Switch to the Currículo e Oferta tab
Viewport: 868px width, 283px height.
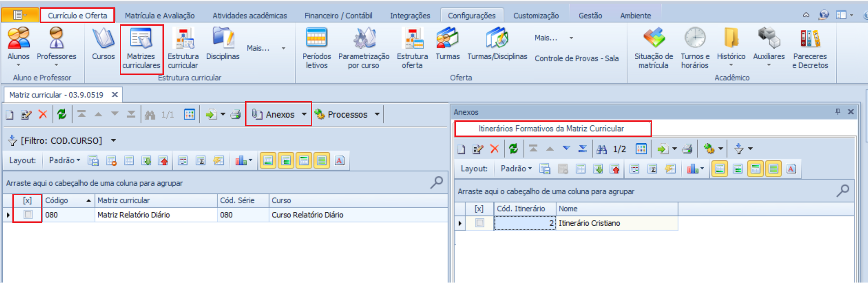pos(78,16)
